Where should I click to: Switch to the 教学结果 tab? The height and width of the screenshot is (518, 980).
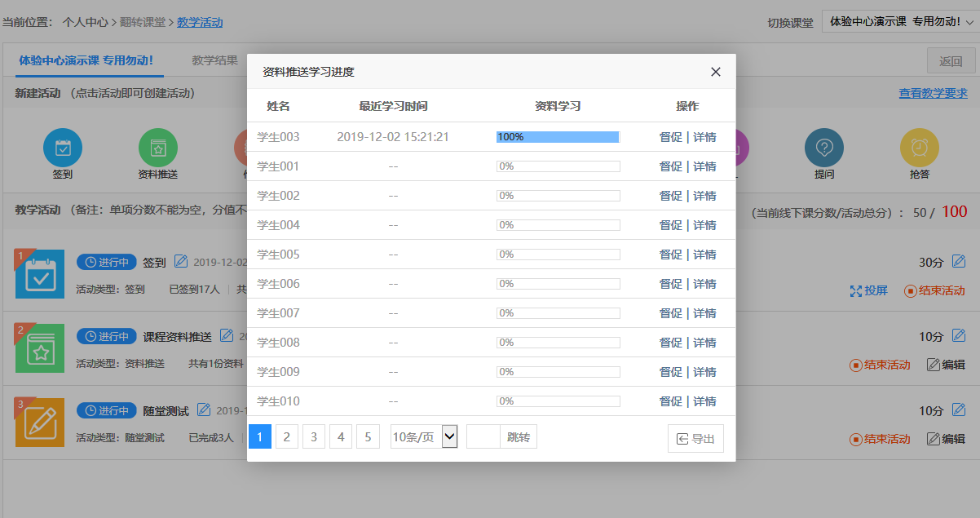215,60
